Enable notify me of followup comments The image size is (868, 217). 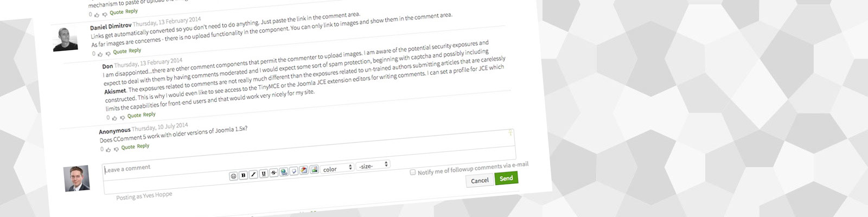point(413,172)
